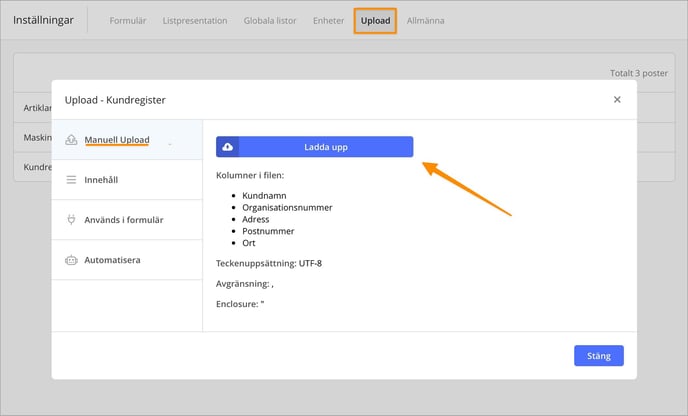Screen dimensions: 688x416
Task: Open the Enheter tab
Action: (x=328, y=21)
